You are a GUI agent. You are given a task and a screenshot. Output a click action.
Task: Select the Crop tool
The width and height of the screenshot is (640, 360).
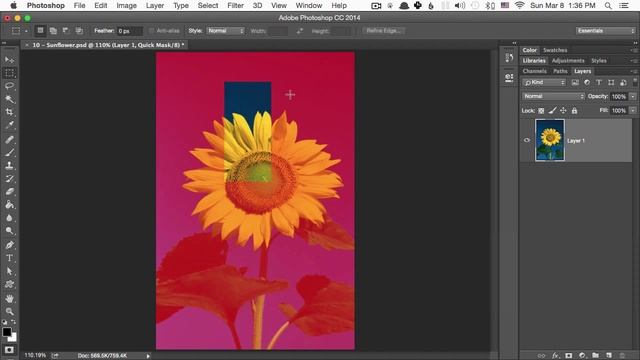tap(9, 112)
